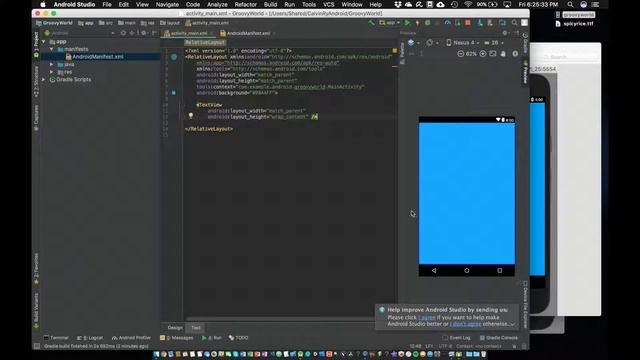The height and width of the screenshot is (360, 640).
Task: Open the Terminal tool window
Action: point(56,338)
